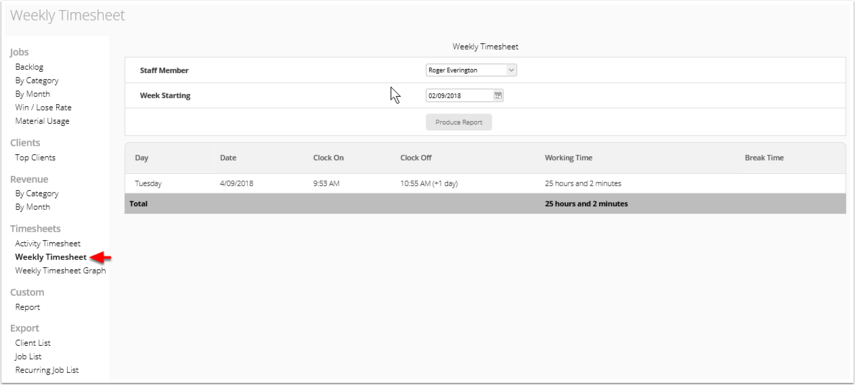Select Weekly Timesheet in the sidebar
Image resolution: width=855 pixels, height=385 pixels.
[51, 257]
